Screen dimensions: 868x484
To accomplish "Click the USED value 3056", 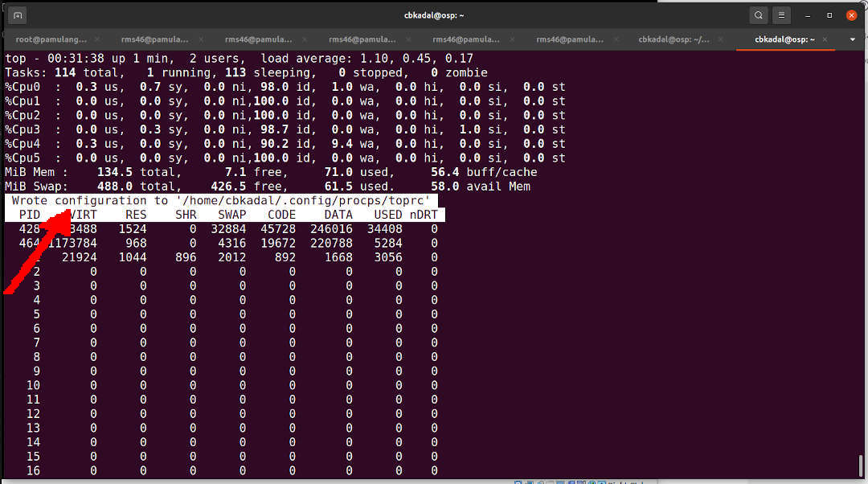I will 388,257.
